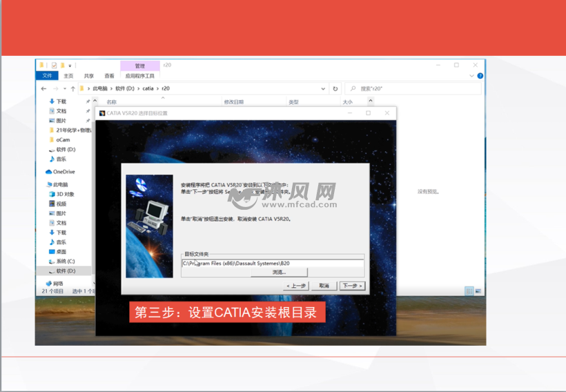Open 软件 (D:) under Quick access
The image size is (566, 392).
[x=66, y=150]
